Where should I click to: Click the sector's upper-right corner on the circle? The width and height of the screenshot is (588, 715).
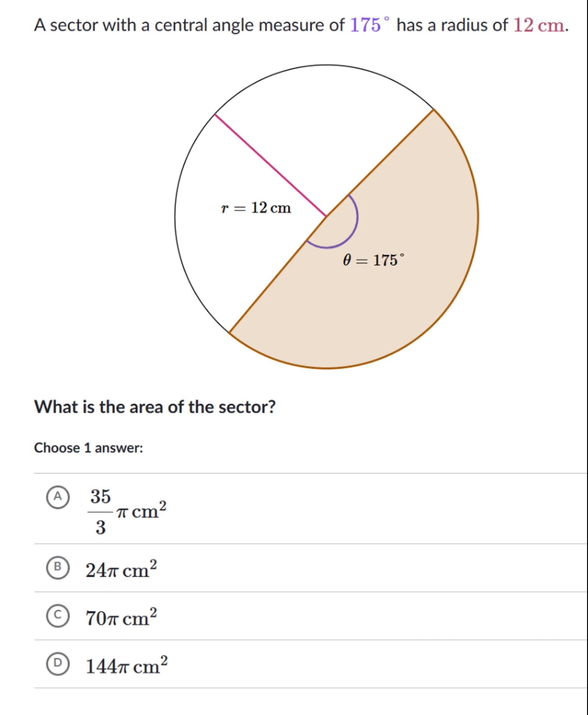(433, 110)
